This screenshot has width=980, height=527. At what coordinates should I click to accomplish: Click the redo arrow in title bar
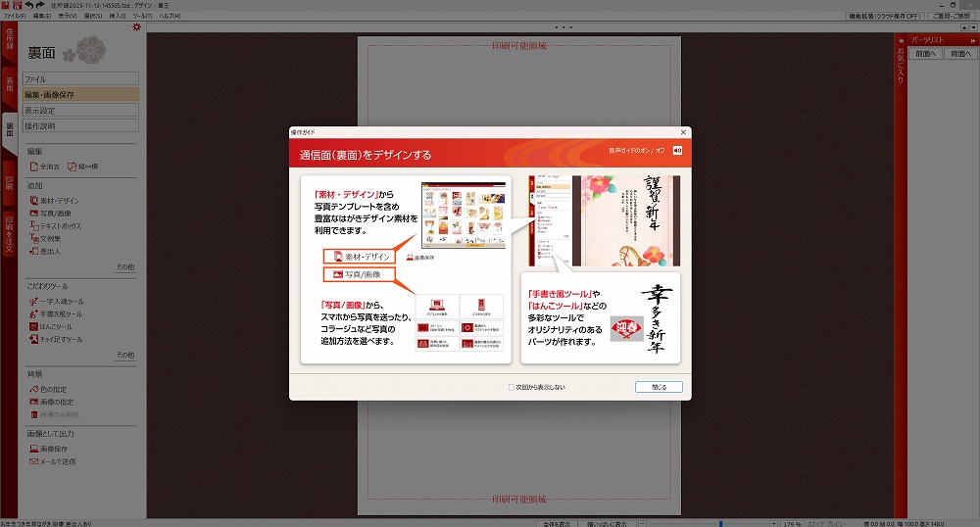point(41,5)
